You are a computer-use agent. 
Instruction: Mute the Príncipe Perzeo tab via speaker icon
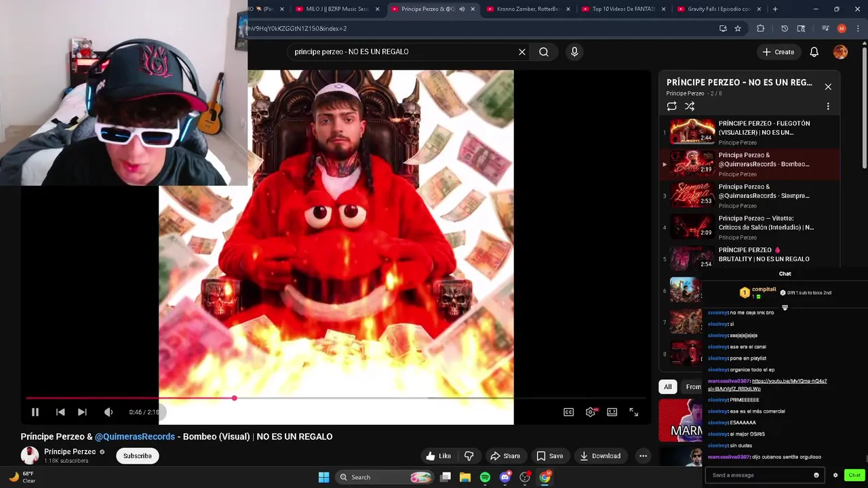(462, 9)
